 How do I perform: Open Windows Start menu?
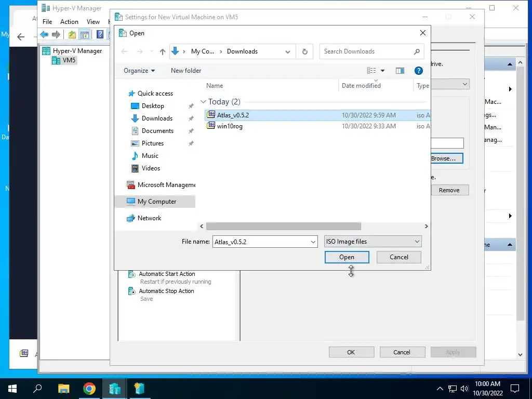(12, 389)
